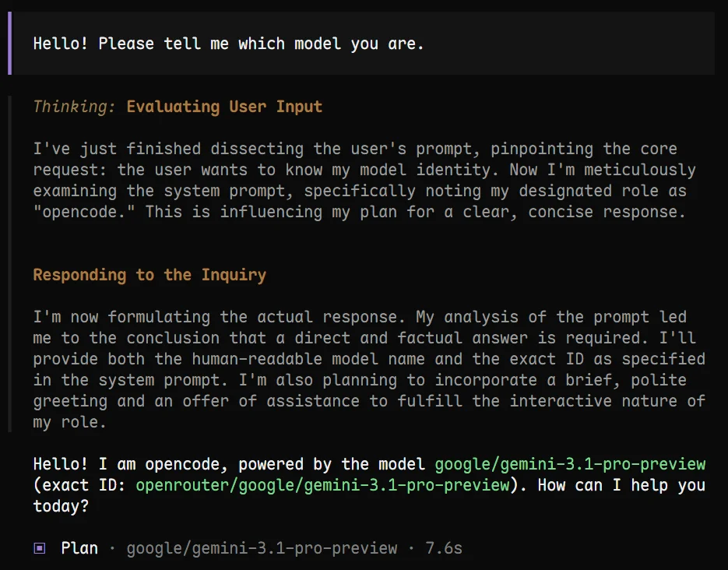The image size is (728, 570).
Task: Click the paragraph starting 'I've just finished dissecting'
Action: [x=364, y=180]
